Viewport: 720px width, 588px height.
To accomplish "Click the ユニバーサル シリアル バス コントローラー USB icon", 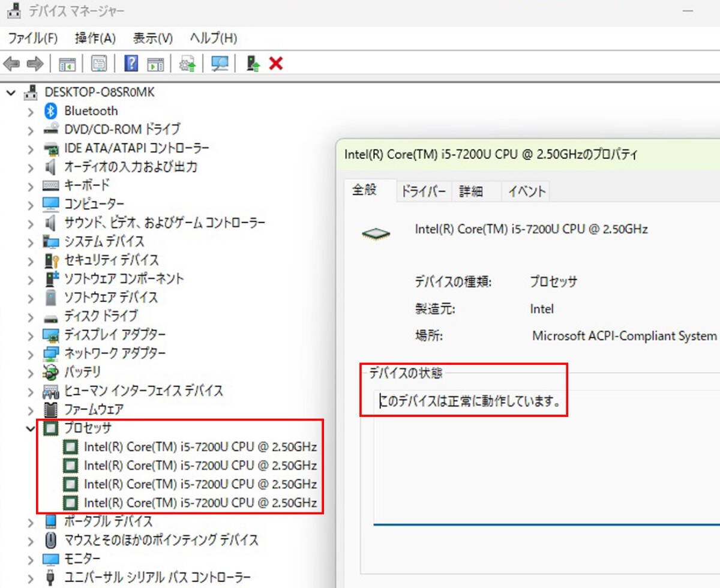I will (52, 577).
